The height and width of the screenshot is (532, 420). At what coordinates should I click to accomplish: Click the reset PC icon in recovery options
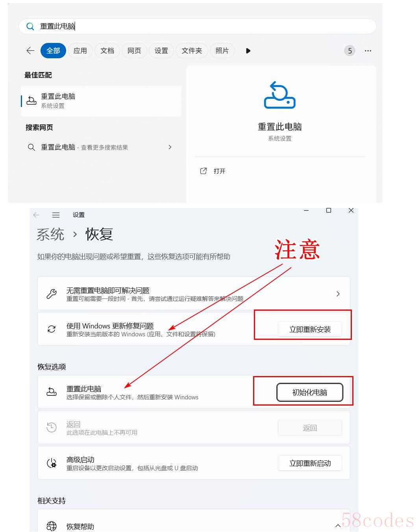point(52,392)
